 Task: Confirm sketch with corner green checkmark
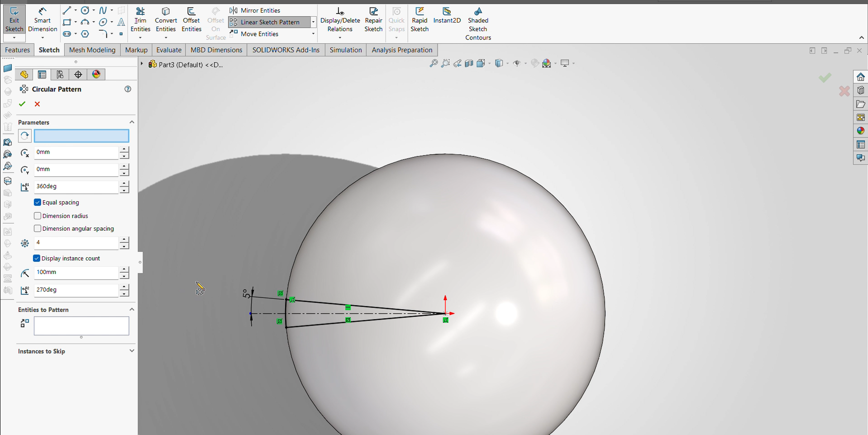(x=825, y=78)
